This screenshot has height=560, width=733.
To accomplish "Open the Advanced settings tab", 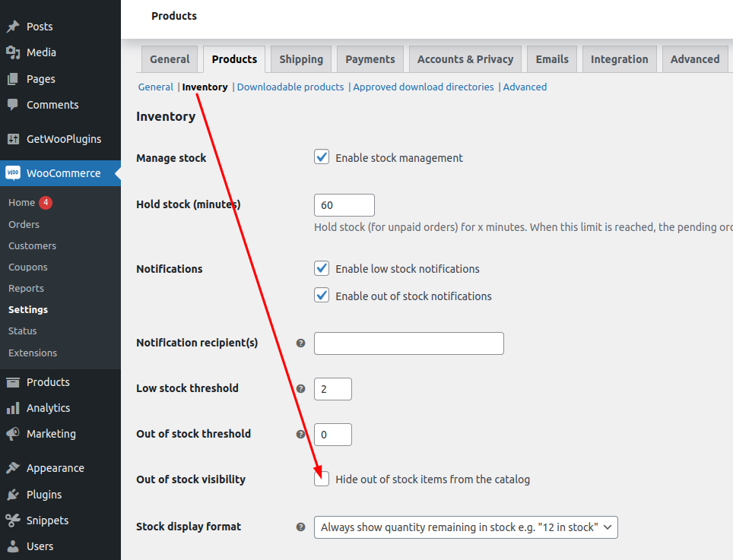I will (x=695, y=59).
